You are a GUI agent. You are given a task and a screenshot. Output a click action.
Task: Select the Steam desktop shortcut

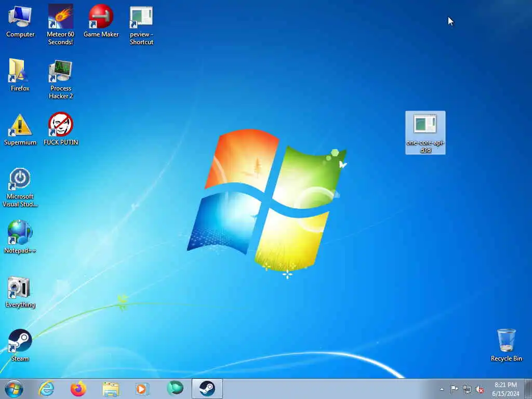[x=20, y=345]
